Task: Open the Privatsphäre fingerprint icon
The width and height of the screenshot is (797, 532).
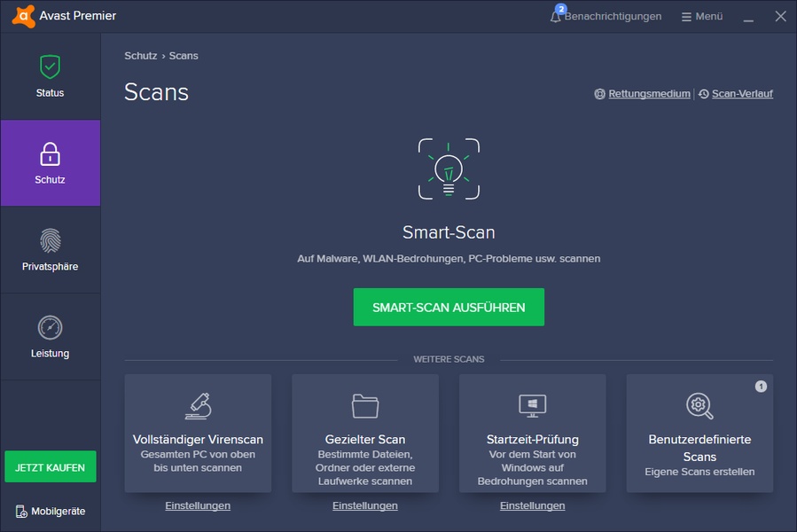Action: coord(50,240)
